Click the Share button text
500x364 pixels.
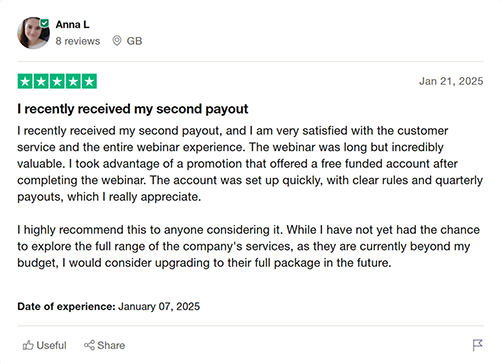click(111, 345)
